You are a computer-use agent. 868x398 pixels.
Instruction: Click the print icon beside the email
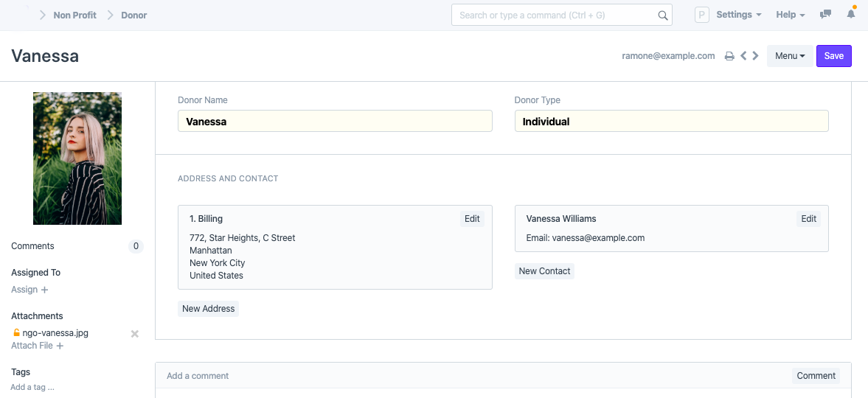[729, 56]
